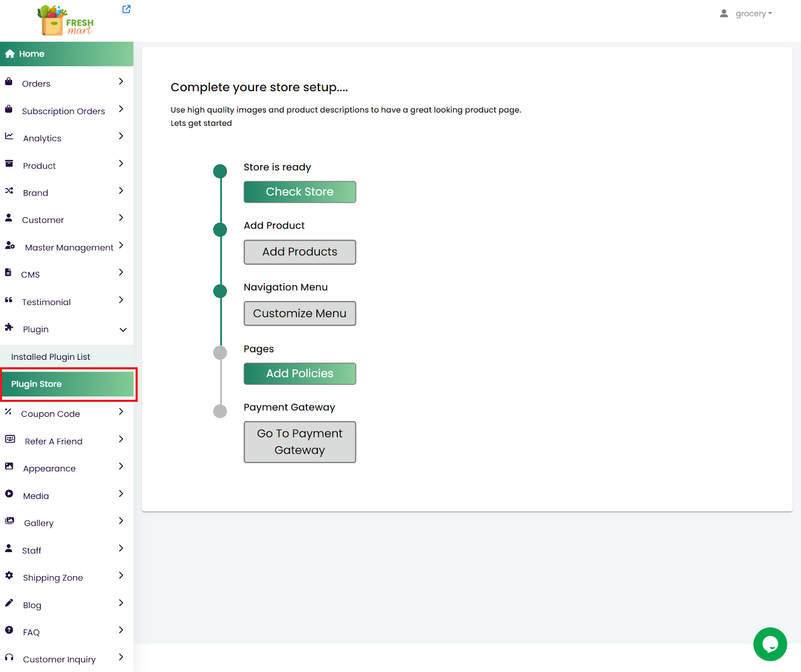
Task: Click the Blog pencil icon
Action: click(x=9, y=603)
